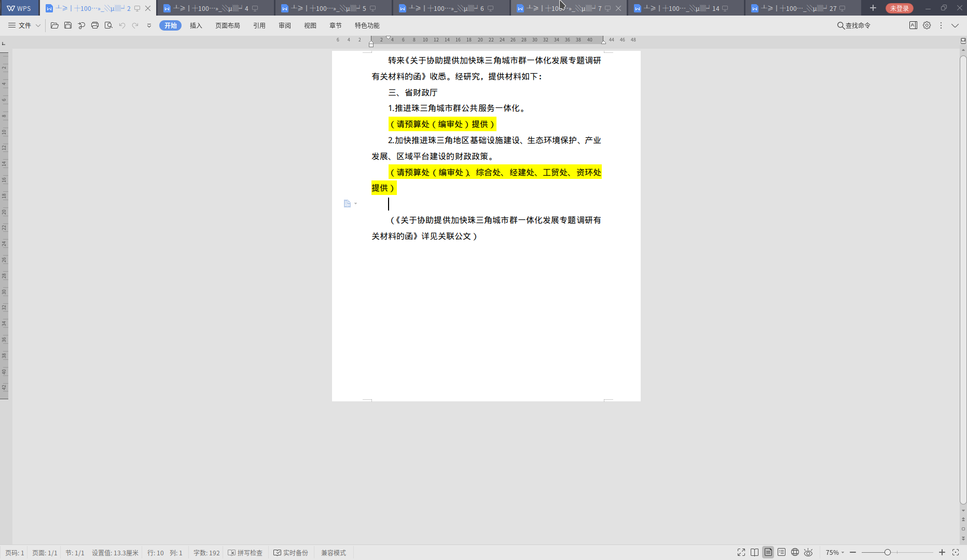Open the 审阅 ribbon tab
Viewport: 967px width, 560px height.
coord(285,25)
